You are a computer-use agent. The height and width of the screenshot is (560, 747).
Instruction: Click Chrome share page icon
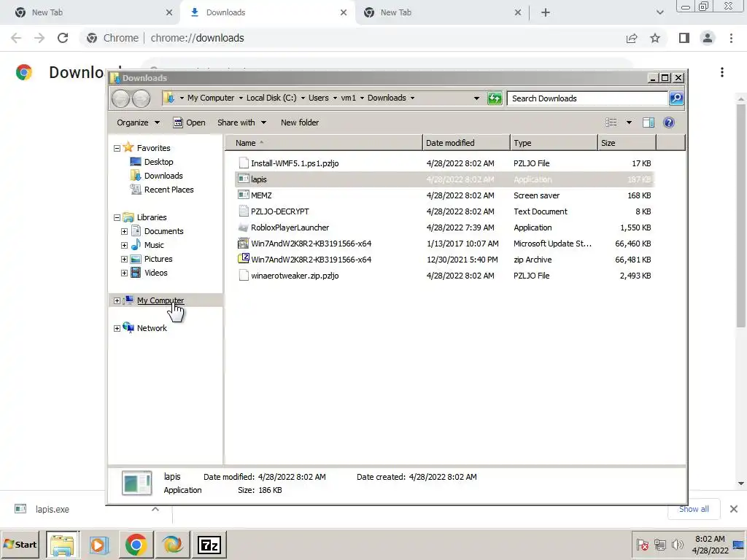632,38
